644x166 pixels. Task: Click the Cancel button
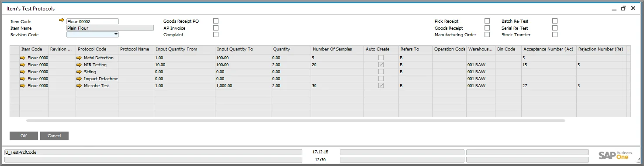pyautogui.click(x=54, y=136)
